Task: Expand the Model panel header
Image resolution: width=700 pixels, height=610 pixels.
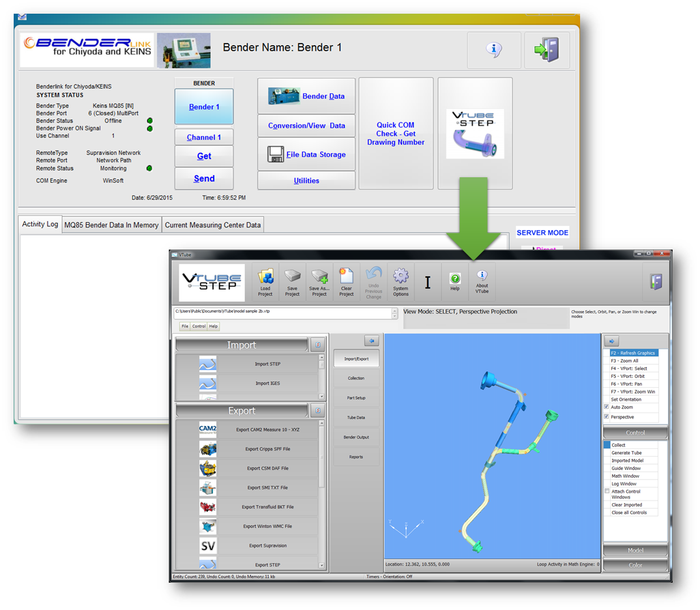Action: pos(635,551)
